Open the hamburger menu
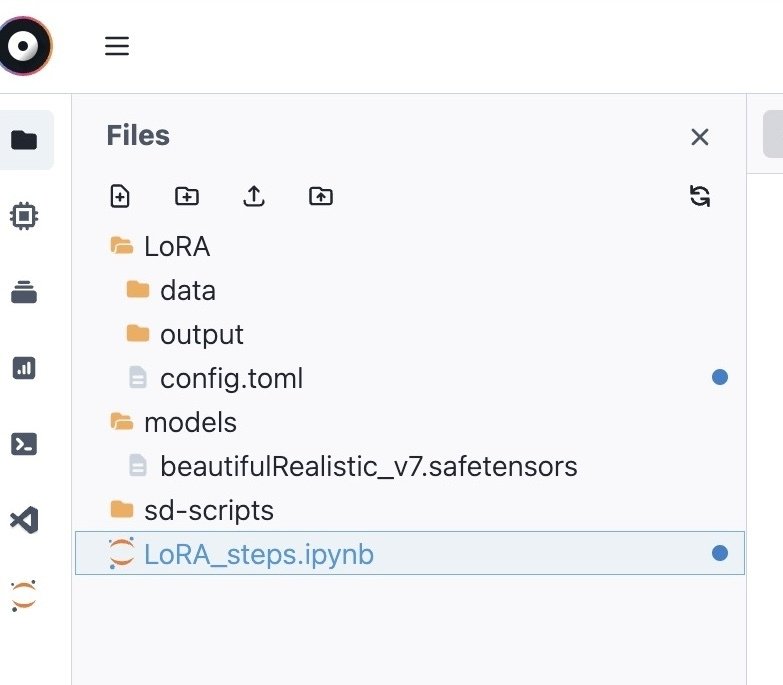Image resolution: width=783 pixels, height=685 pixels. coord(117,46)
